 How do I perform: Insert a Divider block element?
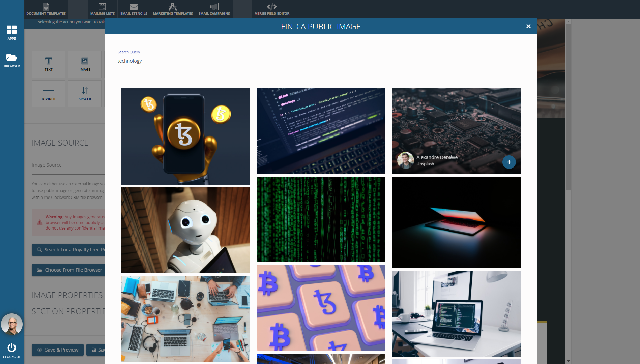tap(49, 93)
